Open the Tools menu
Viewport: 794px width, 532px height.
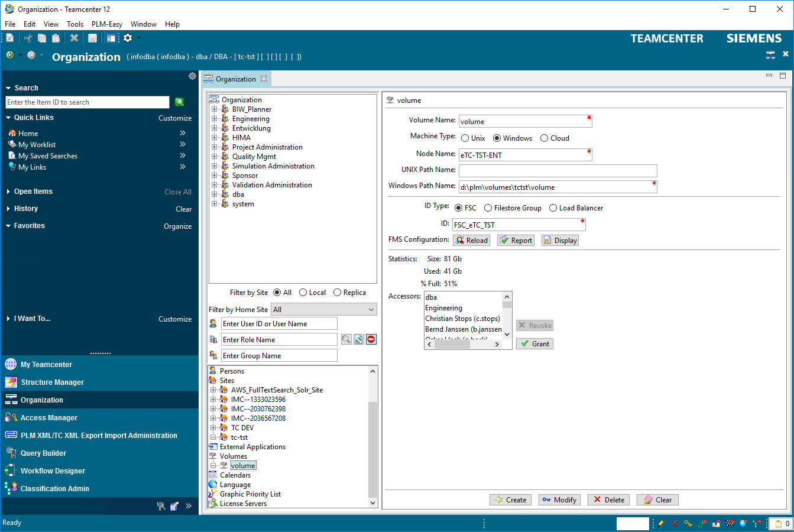pos(75,24)
